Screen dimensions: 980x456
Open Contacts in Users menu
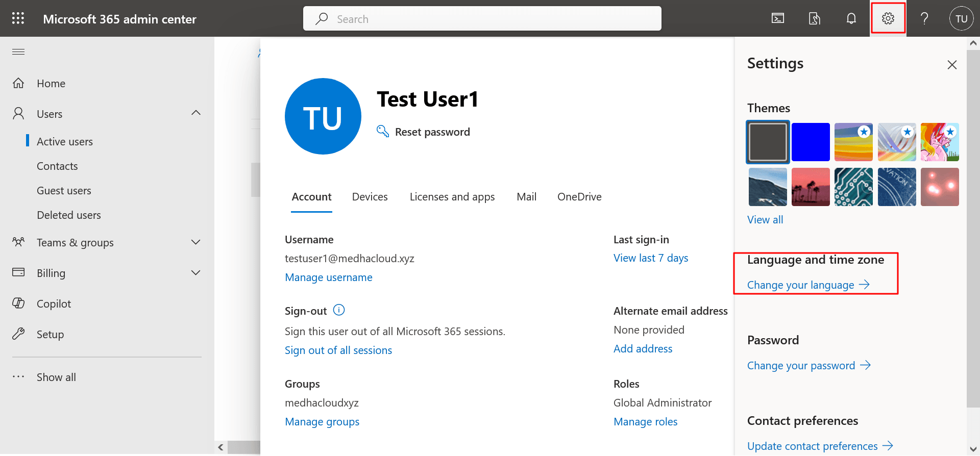[x=57, y=166]
